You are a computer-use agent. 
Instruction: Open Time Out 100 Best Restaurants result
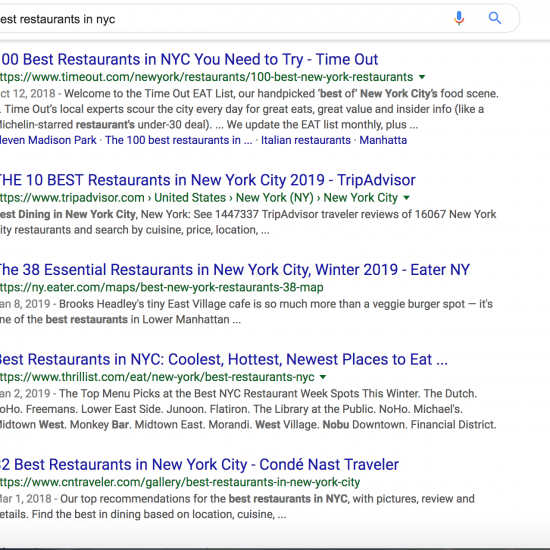pos(189,59)
